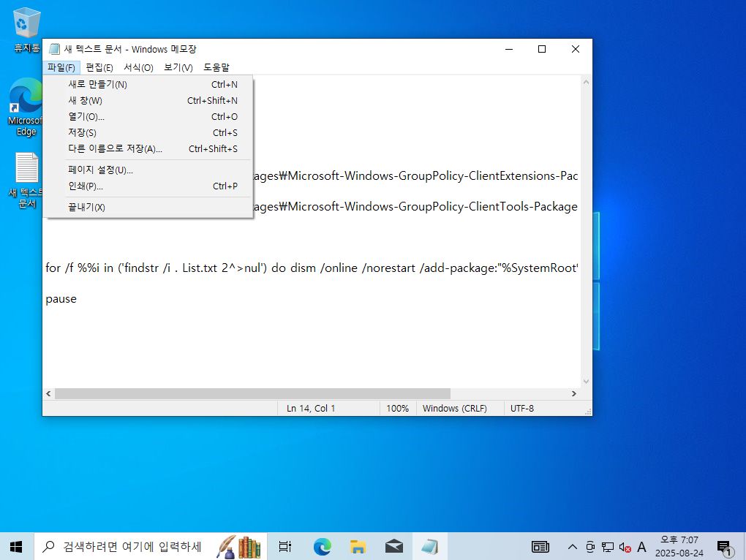Select 다른 이름으로 저장(A)... menu entry
This screenshot has height=560, width=746.
click(x=148, y=149)
